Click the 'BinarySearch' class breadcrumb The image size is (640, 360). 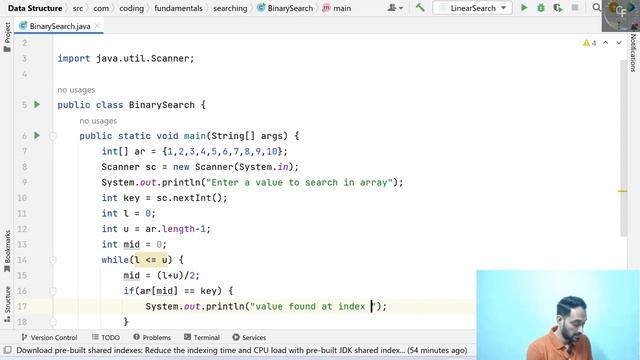coord(285,8)
